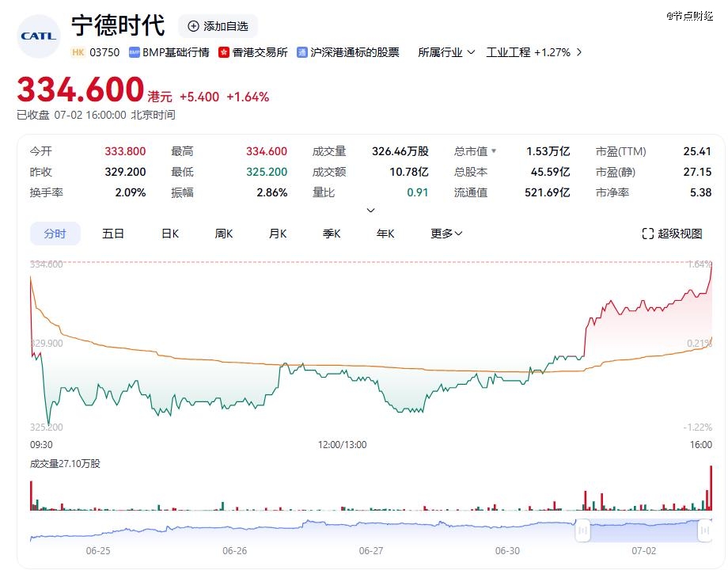Open 超级视图 full chart view

point(672,234)
